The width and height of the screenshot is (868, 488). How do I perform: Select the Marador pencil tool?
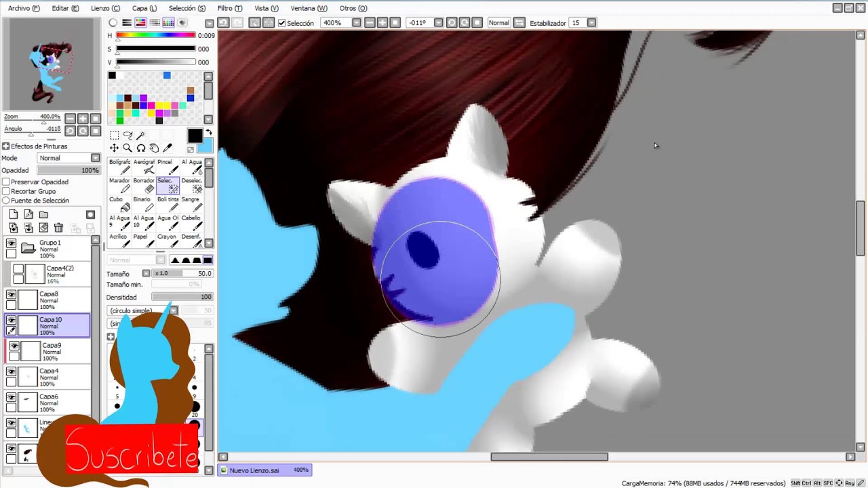(x=120, y=185)
